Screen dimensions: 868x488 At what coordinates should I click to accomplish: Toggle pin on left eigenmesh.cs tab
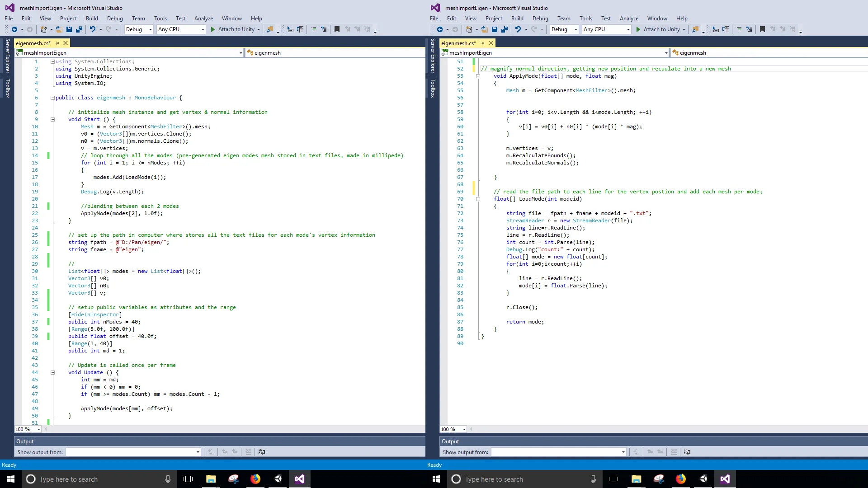pyautogui.click(x=57, y=43)
